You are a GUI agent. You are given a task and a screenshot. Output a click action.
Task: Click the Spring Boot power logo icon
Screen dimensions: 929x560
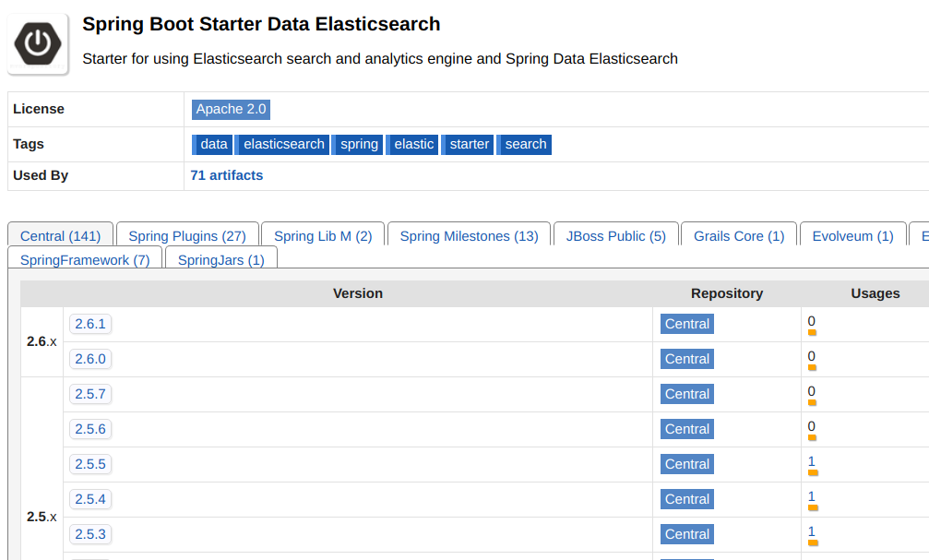(38, 43)
